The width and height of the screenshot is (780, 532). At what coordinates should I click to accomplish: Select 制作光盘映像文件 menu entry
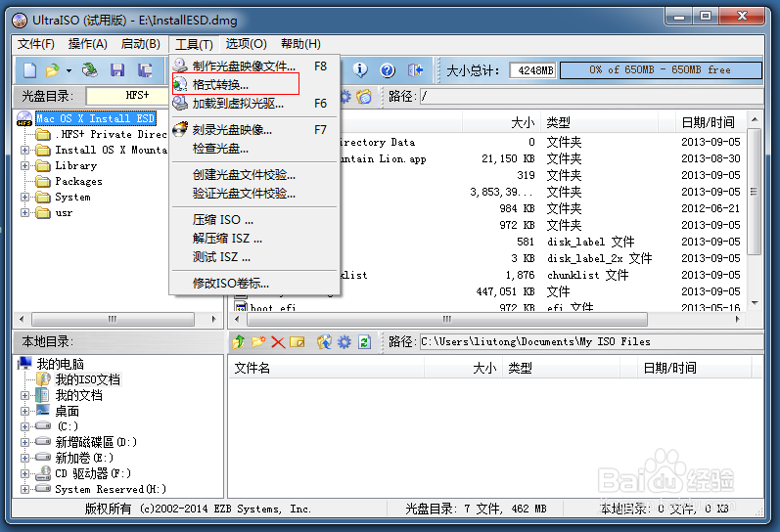[254, 66]
